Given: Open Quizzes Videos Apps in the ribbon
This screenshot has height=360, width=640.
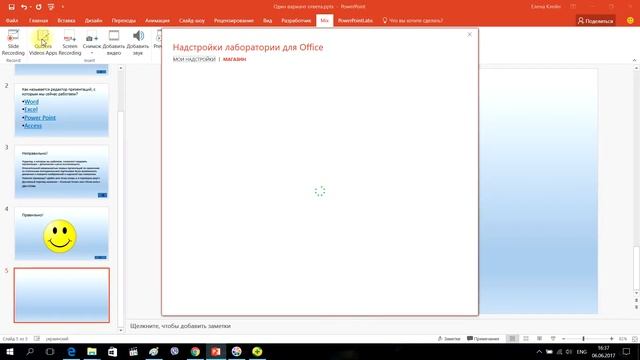Looking at the screenshot, I should [43, 42].
